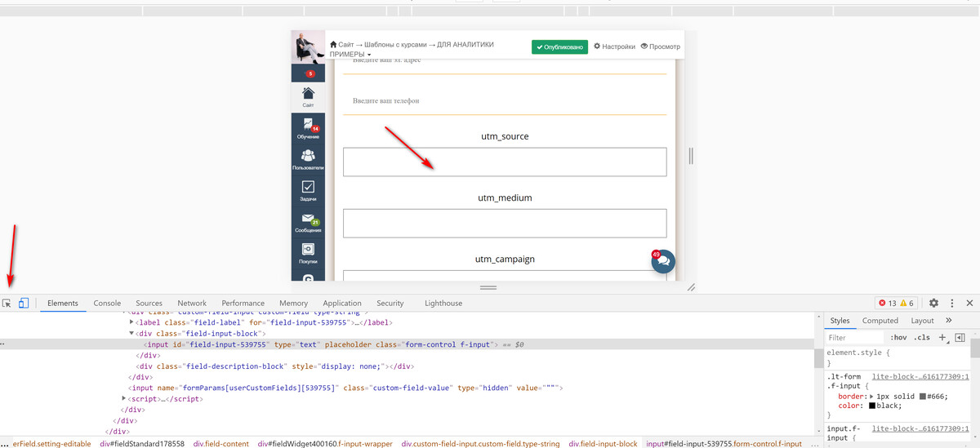The height and width of the screenshot is (448, 980).
Task: Click the profile avatar photo
Action: [308, 47]
